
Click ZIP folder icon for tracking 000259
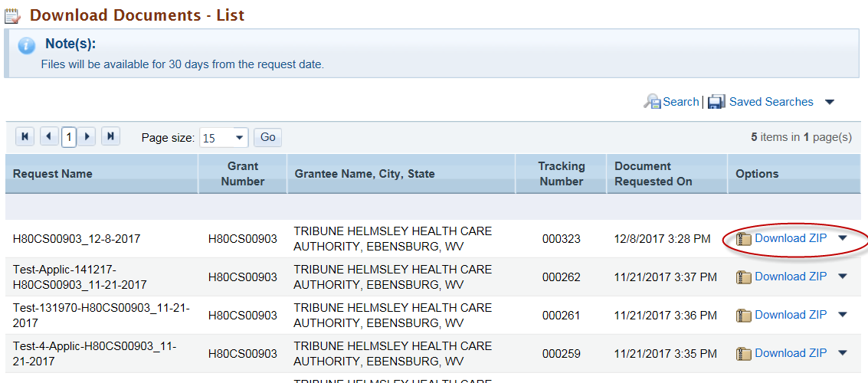pyautogui.click(x=743, y=353)
